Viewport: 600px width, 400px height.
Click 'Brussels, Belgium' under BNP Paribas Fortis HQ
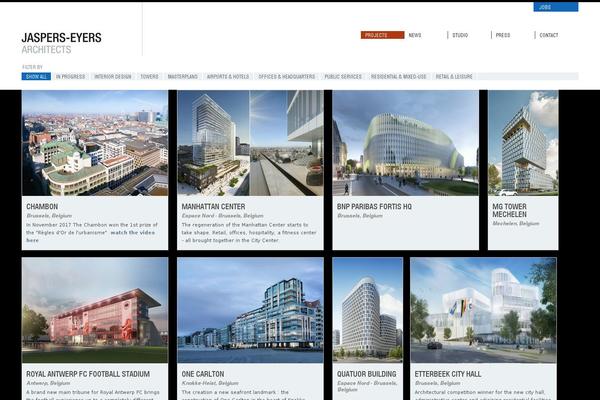[360, 216]
